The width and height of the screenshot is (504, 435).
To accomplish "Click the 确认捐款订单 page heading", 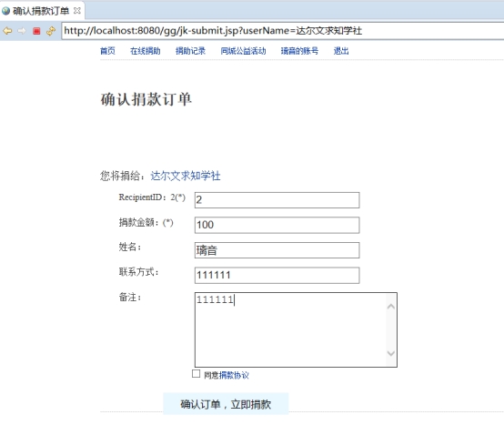I will [x=146, y=99].
